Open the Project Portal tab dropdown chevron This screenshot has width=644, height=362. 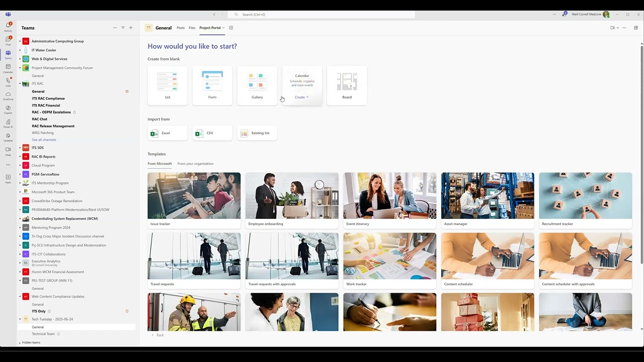223,28
